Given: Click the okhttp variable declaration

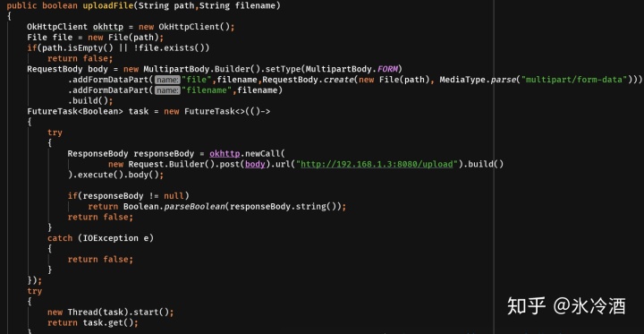Looking at the screenshot, I should tap(108, 27).
